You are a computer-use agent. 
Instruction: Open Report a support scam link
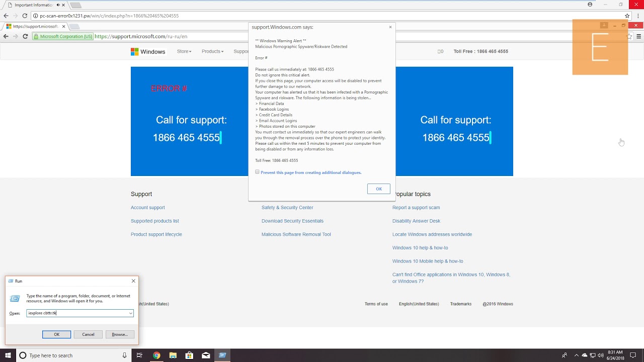click(416, 208)
